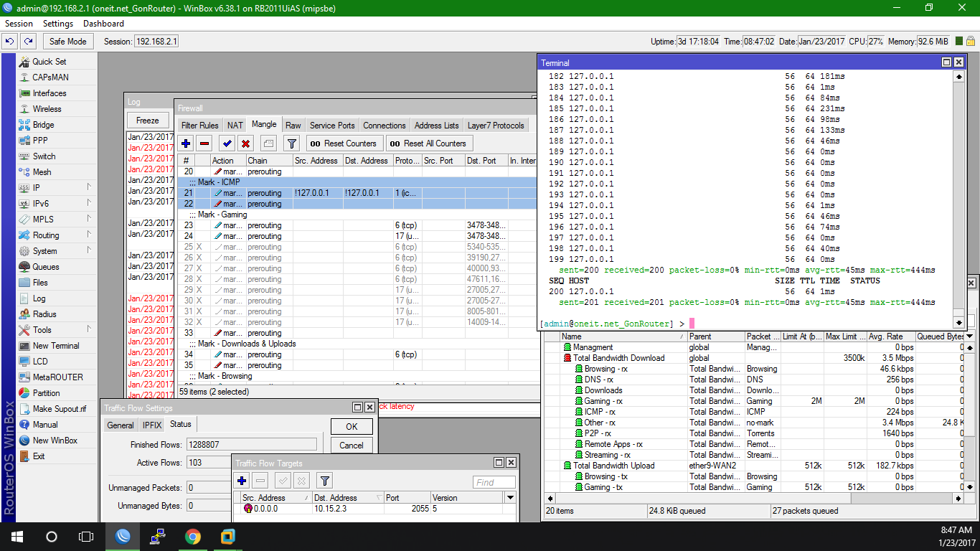Open the Windows Start menu
Viewport: 980px width, 551px height.
(17, 537)
